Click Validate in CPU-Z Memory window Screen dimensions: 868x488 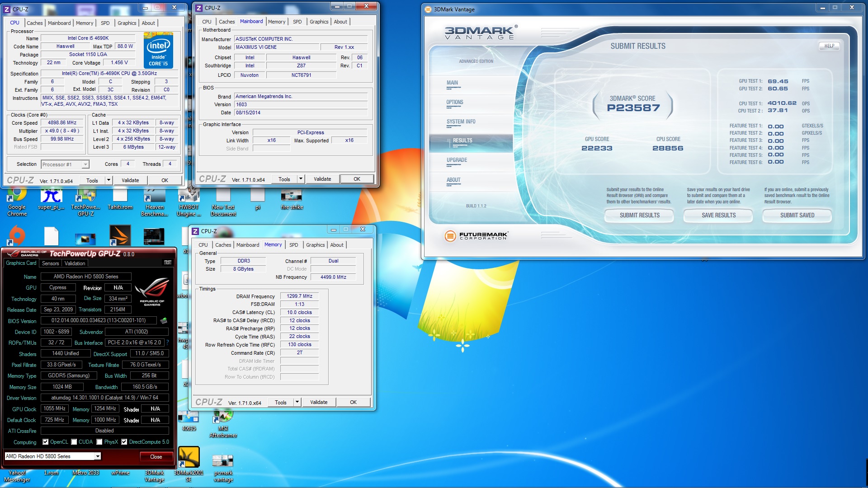click(x=319, y=402)
